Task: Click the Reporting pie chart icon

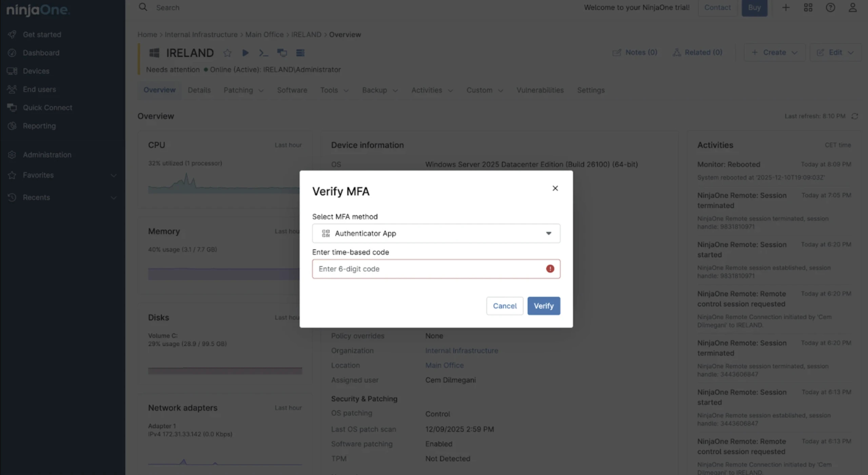Action: pyautogui.click(x=12, y=126)
